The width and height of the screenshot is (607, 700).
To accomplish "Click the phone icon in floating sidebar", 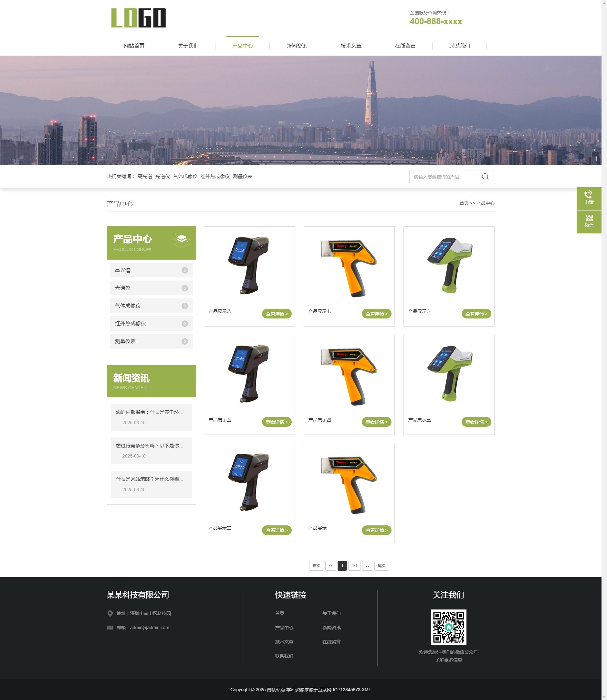I will point(588,195).
